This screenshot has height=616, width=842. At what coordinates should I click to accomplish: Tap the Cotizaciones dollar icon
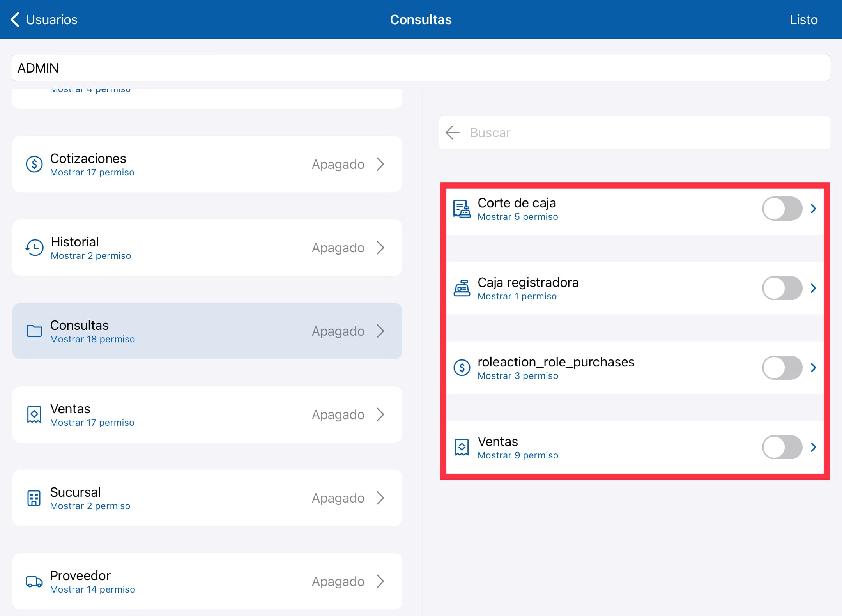click(x=34, y=164)
